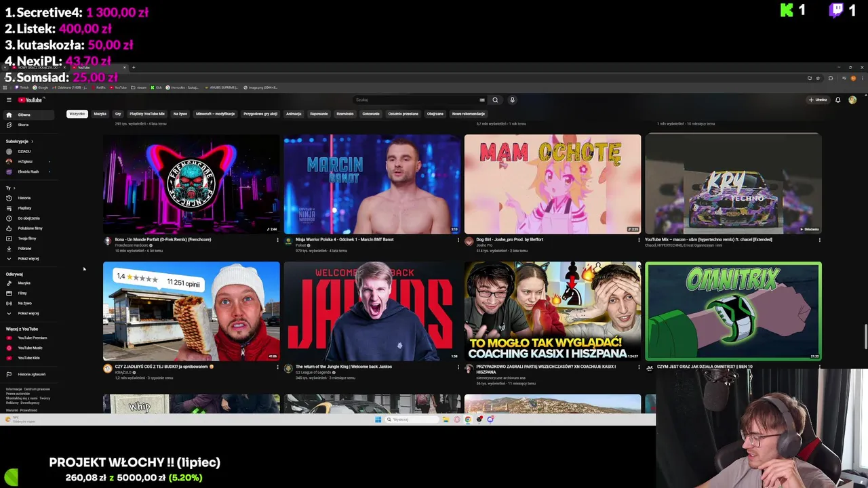Expand Pokaż więcej under Odkrywaj section

pos(29,313)
